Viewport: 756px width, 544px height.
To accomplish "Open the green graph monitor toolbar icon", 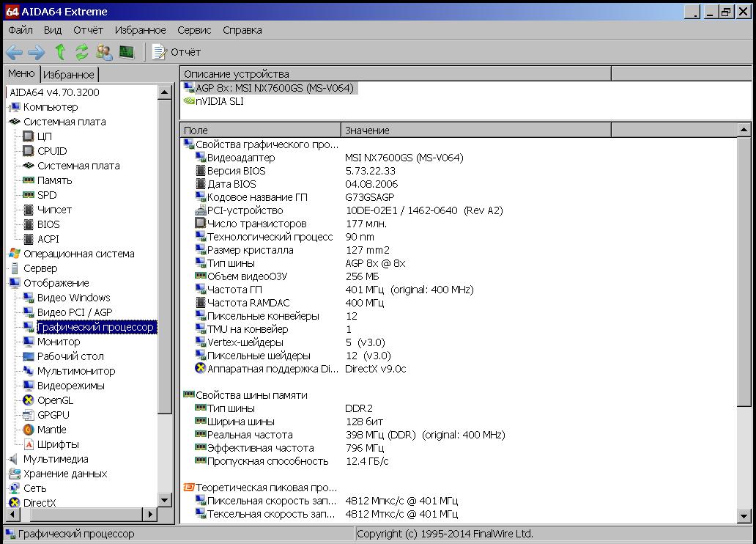I will tap(127, 52).
